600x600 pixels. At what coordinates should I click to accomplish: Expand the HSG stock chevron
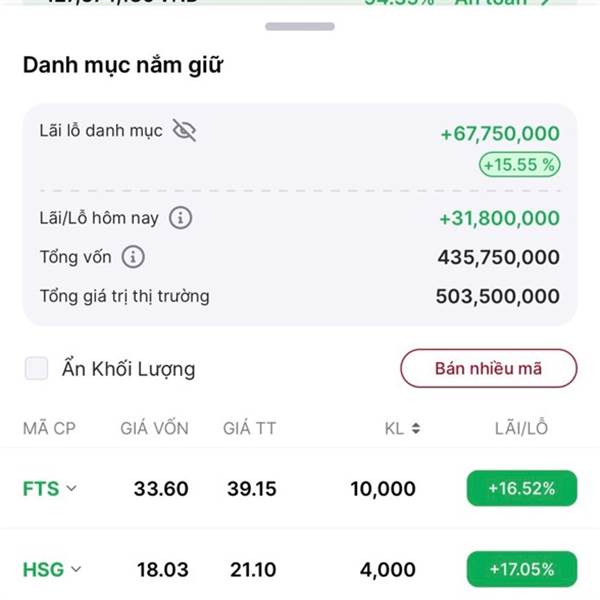76,569
